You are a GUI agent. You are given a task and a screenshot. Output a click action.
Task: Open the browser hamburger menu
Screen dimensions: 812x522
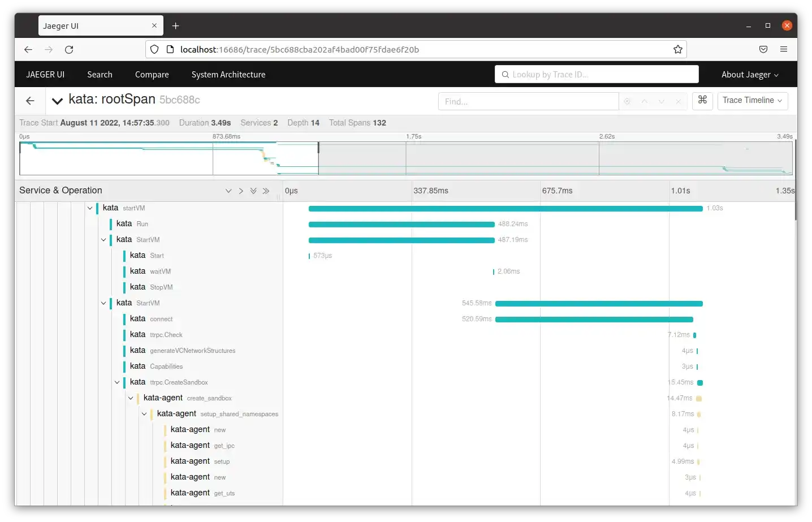tap(783, 50)
